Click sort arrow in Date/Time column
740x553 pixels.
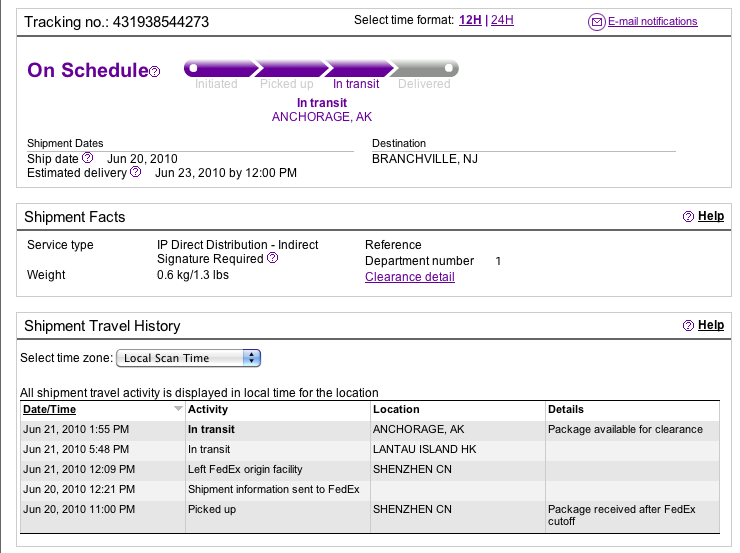(x=178, y=409)
